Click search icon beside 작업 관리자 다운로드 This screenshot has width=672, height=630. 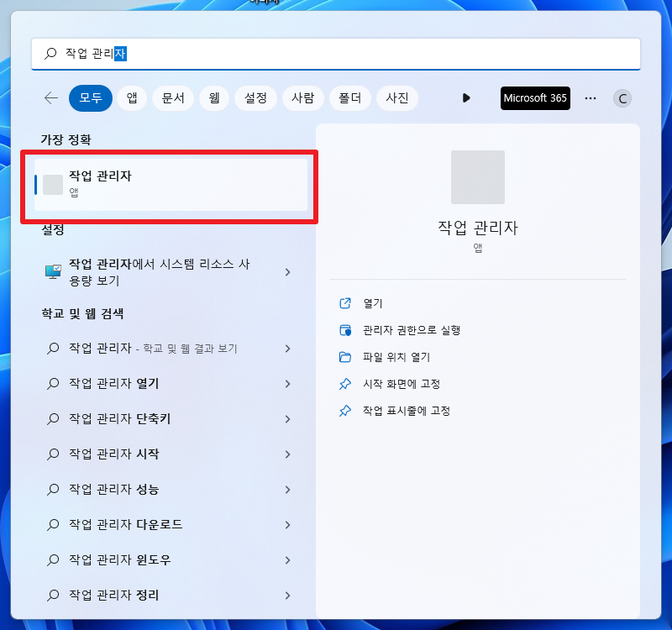click(x=53, y=524)
